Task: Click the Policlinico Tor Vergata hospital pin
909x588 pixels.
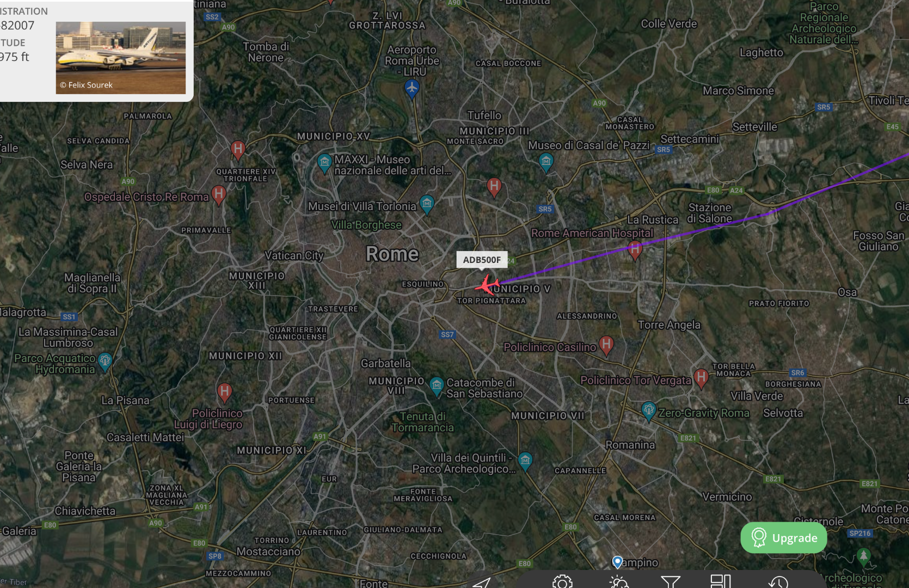Action: coord(701,378)
